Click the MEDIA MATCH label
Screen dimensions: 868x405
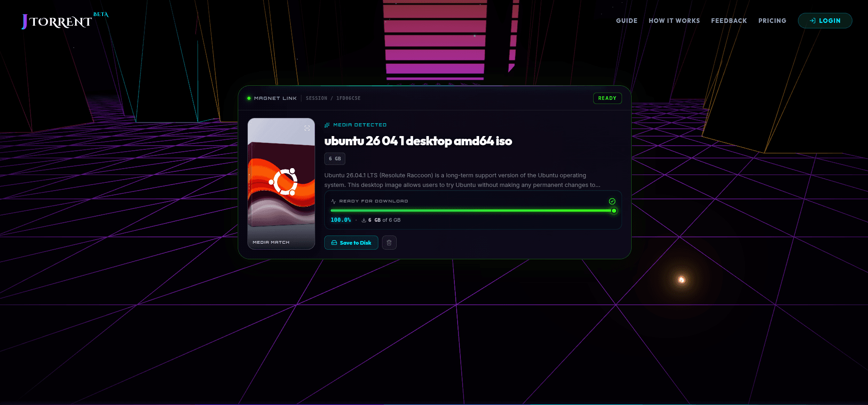[x=271, y=242]
